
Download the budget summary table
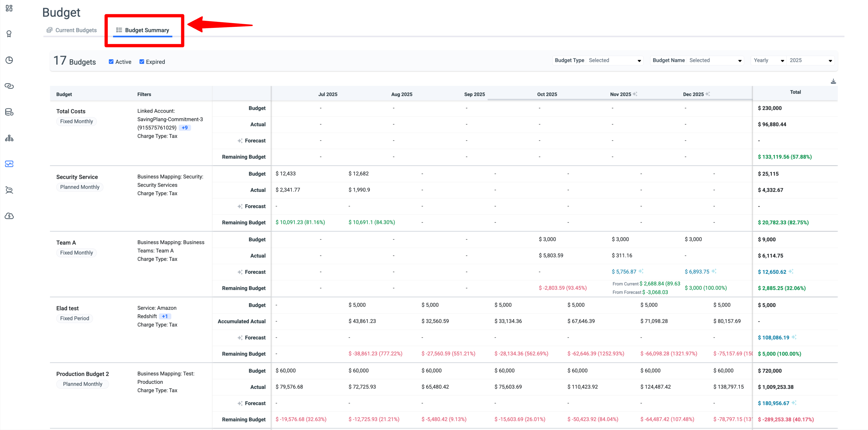pos(833,81)
